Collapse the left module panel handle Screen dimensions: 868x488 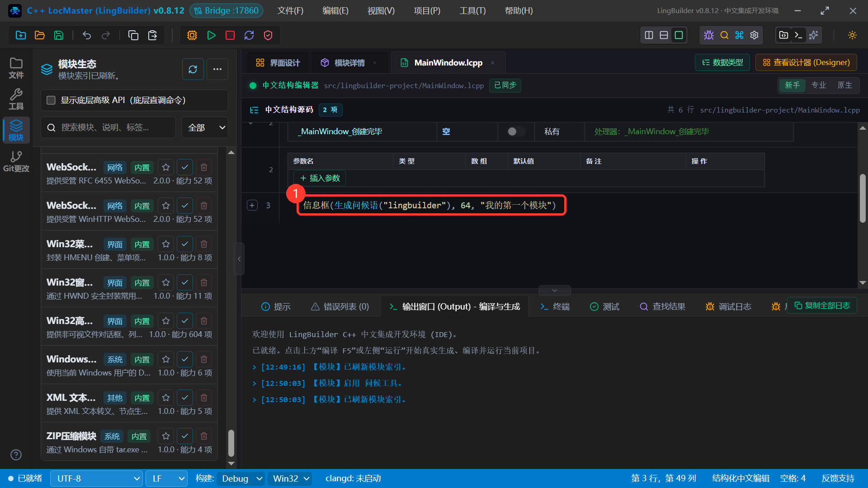239,259
